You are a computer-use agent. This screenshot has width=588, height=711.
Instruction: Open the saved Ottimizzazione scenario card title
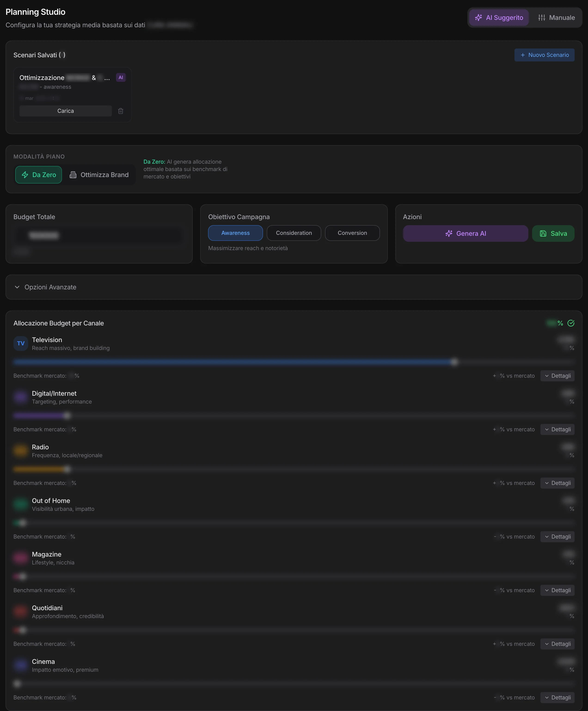[65, 78]
